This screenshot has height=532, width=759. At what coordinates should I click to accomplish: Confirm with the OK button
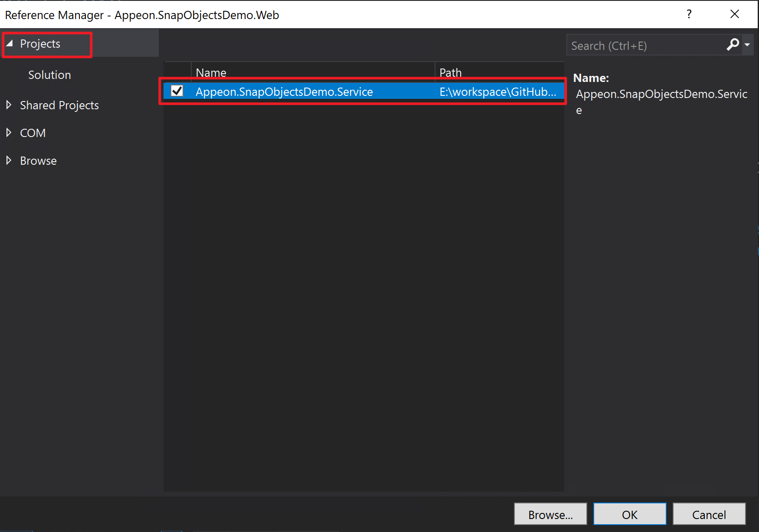click(629, 514)
